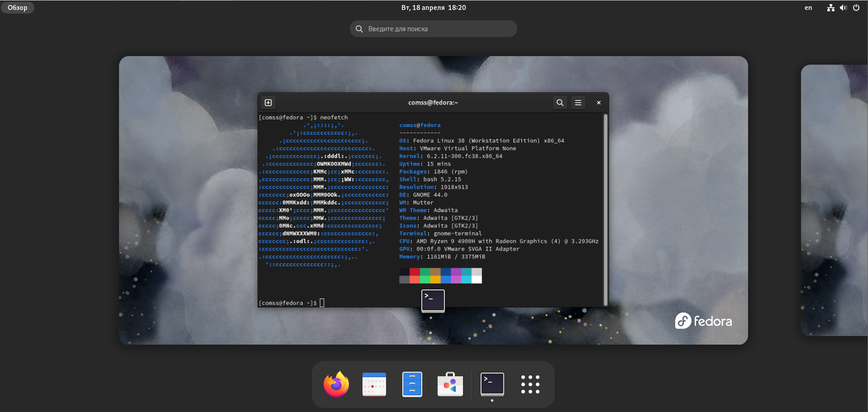Click the GPU: VMware SVGA II line
868x412 pixels.
click(x=459, y=249)
